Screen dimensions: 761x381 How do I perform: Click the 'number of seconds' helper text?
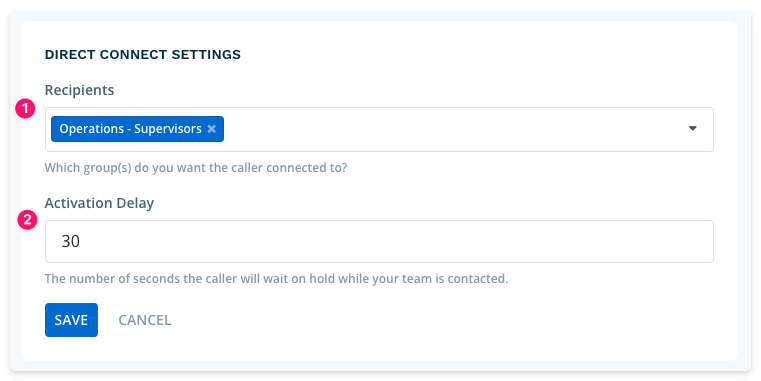[276, 279]
